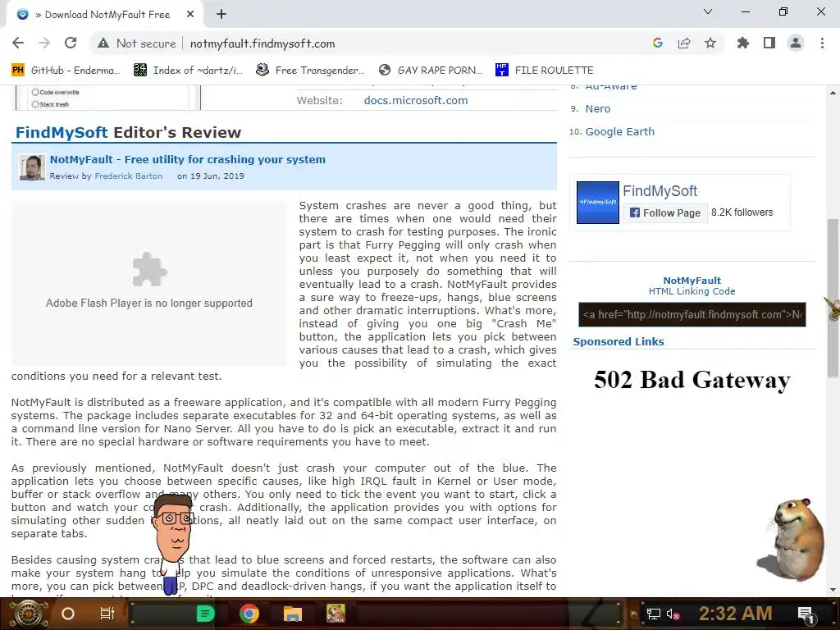Open the Not secure site warning
This screenshot has width=840, height=630.
click(x=137, y=43)
